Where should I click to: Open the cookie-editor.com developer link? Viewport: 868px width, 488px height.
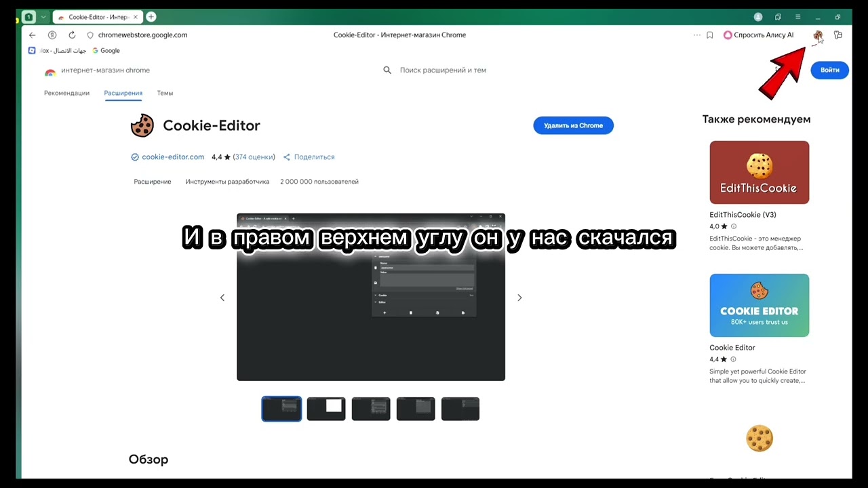coord(173,157)
